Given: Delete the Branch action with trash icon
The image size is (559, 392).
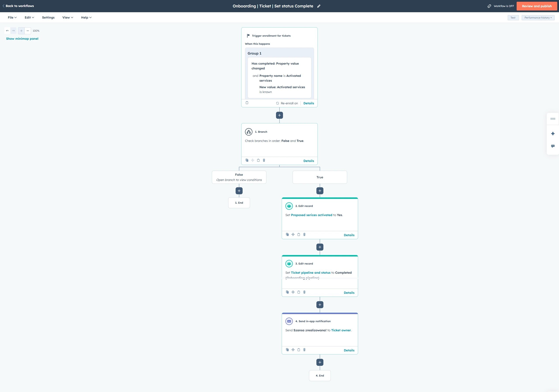Looking at the screenshot, I should click(264, 160).
